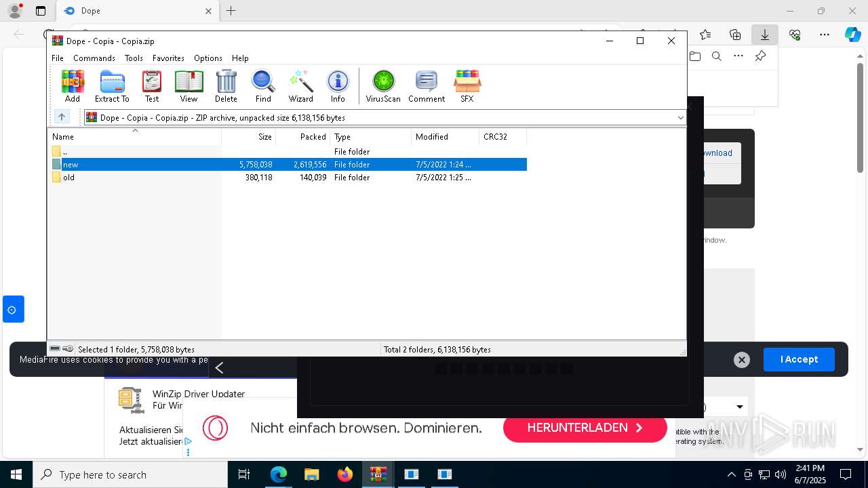Image resolution: width=868 pixels, height=488 pixels.
Task: Click the Add toolbar icon in WinRAR
Action: point(73,86)
